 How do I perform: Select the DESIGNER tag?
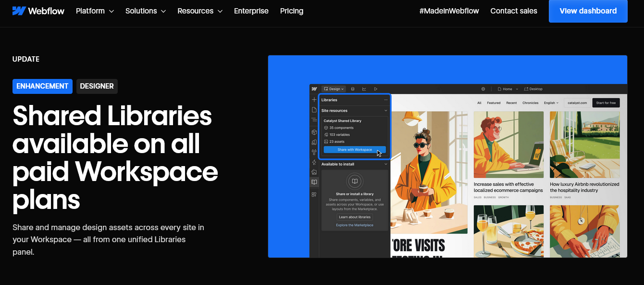(97, 86)
